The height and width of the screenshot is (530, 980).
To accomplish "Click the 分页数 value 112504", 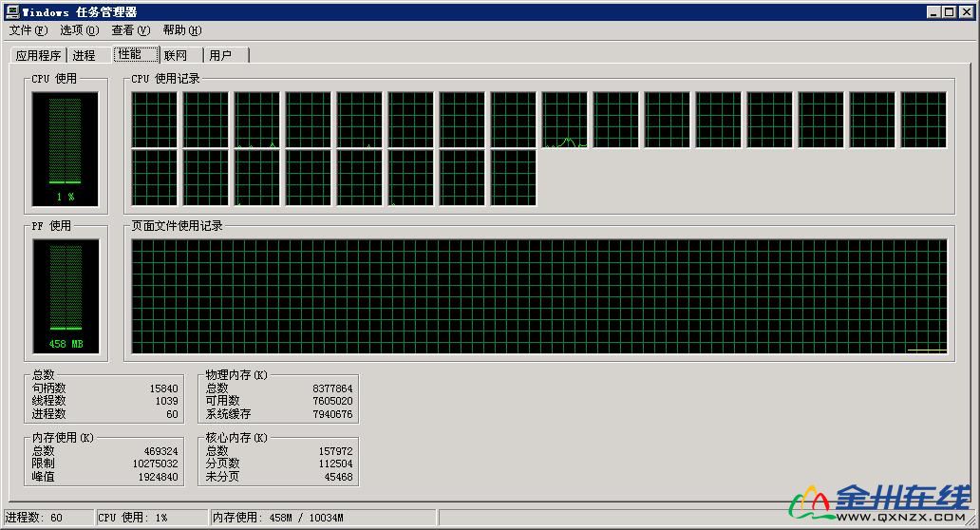I will [x=335, y=464].
